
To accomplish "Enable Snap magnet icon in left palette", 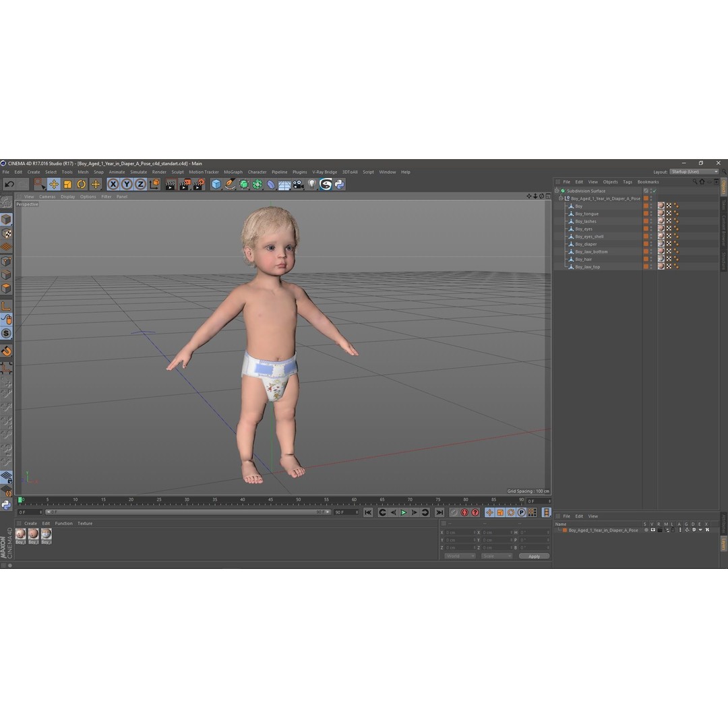I will 6,351.
